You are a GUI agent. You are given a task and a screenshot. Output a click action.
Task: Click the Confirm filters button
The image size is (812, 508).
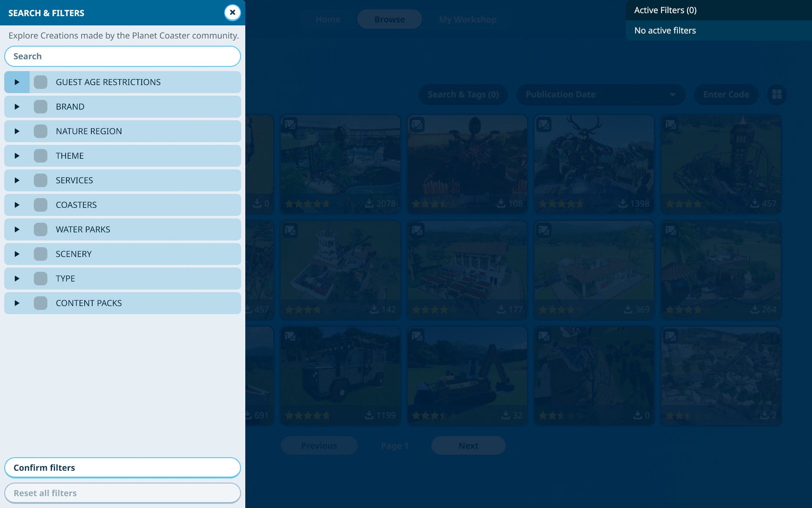pyautogui.click(x=123, y=468)
